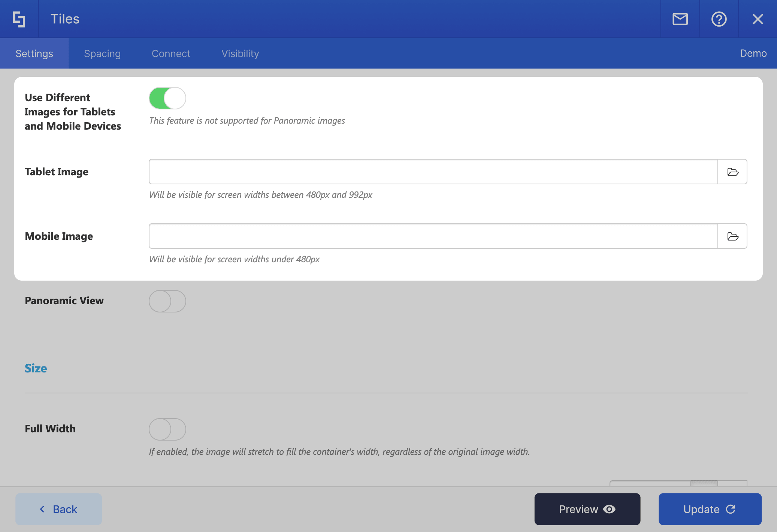Switch to the Spacing tab
This screenshot has height=532, width=777.
(x=102, y=53)
